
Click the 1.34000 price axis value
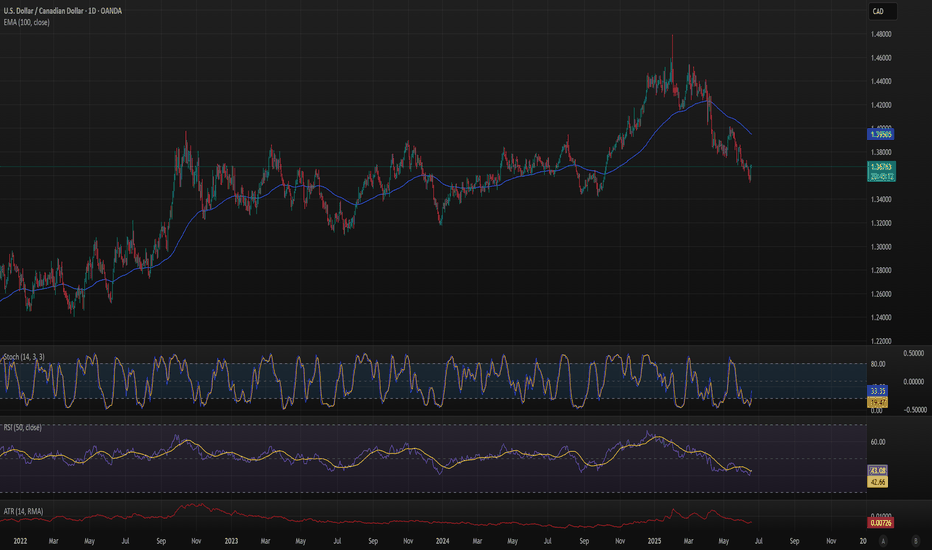pos(881,199)
